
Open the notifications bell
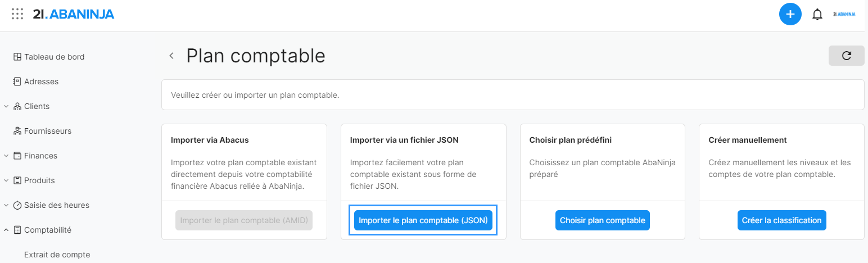[817, 15]
